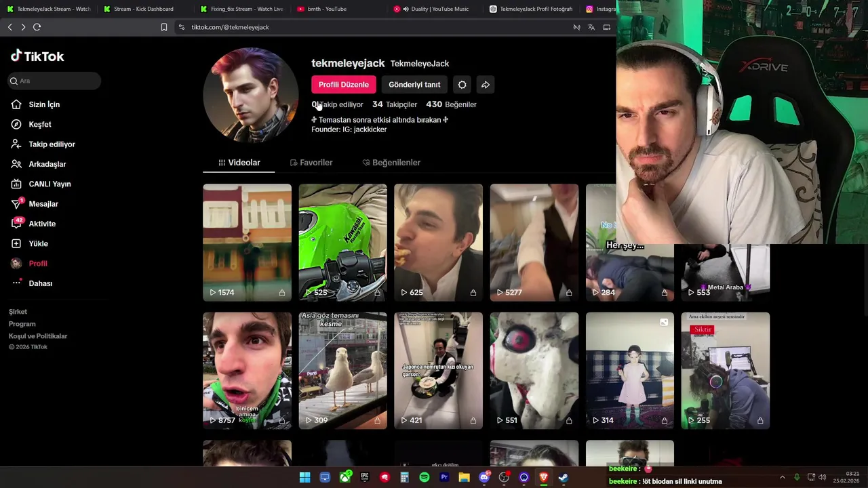Click the profile avatar picture
The image size is (868, 488).
click(250, 95)
